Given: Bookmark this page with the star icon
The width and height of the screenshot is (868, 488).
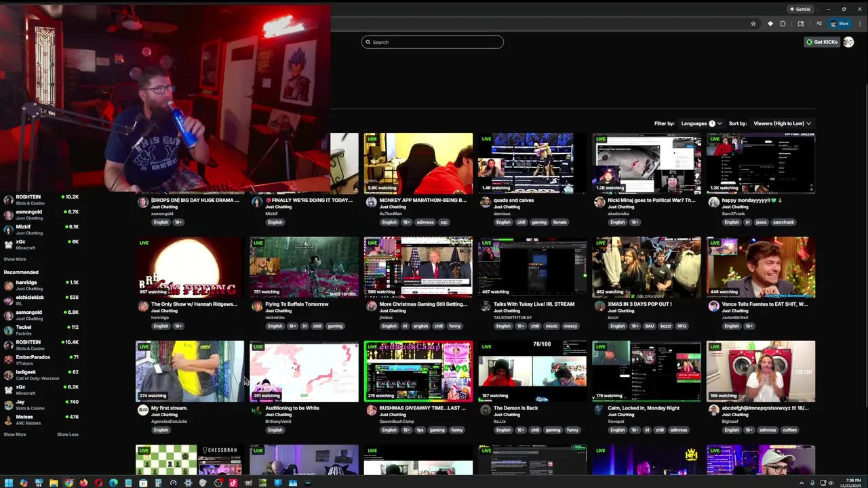Looking at the screenshot, I should click(x=753, y=24).
